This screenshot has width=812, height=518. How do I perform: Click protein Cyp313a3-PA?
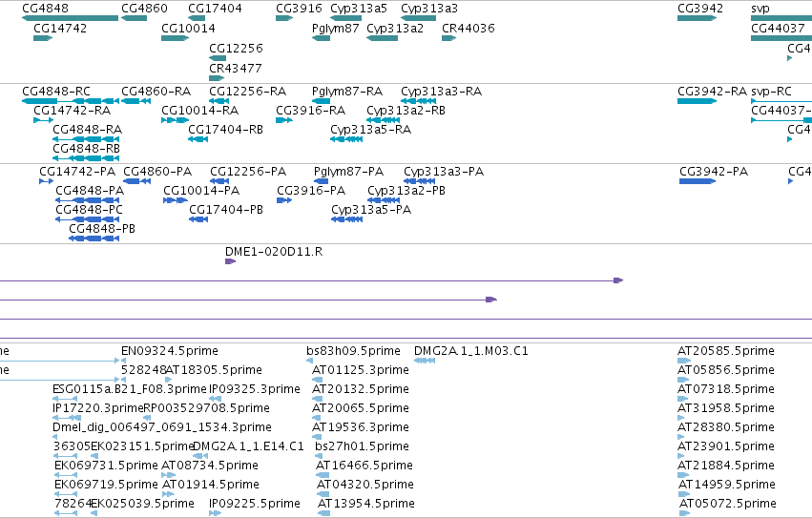point(444,172)
